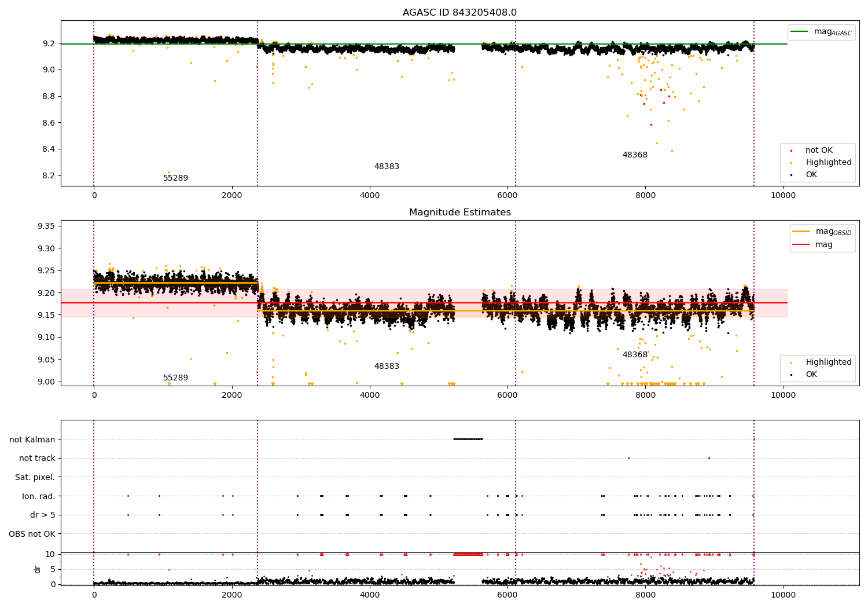The height and width of the screenshot is (608, 868).
Task: Click obsid label '55289' in the top plot
Action: (175, 178)
